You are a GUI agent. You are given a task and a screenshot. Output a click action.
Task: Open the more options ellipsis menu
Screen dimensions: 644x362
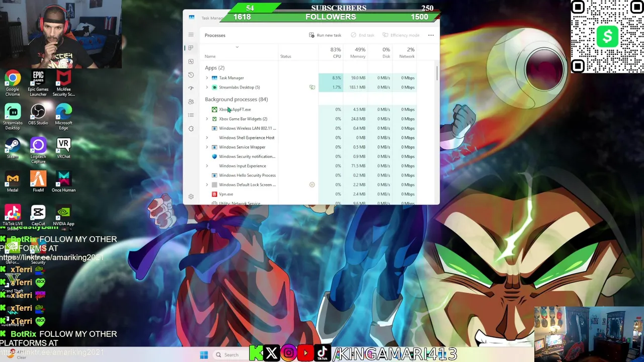pos(431,35)
